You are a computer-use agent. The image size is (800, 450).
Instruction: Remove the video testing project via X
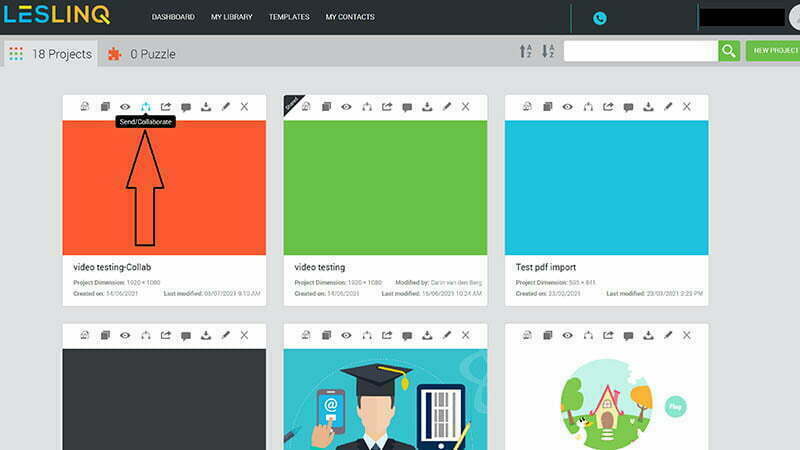click(x=465, y=107)
